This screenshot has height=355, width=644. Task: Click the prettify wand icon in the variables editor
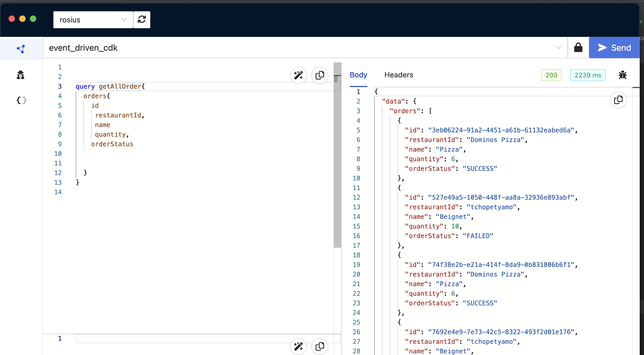click(298, 346)
